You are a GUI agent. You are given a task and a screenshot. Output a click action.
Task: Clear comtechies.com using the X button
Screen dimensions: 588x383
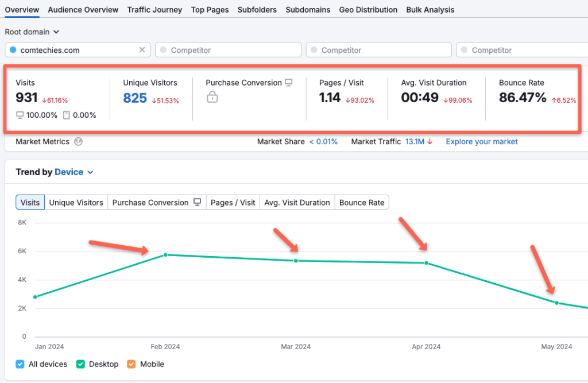(142, 49)
